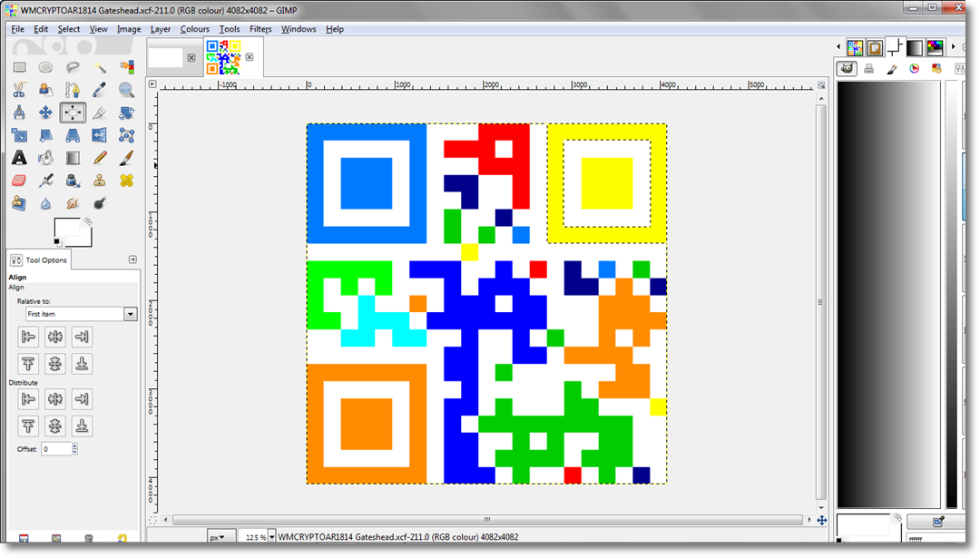Choose the Measure compass tool
This screenshot has width=980, height=558.
[x=19, y=113]
